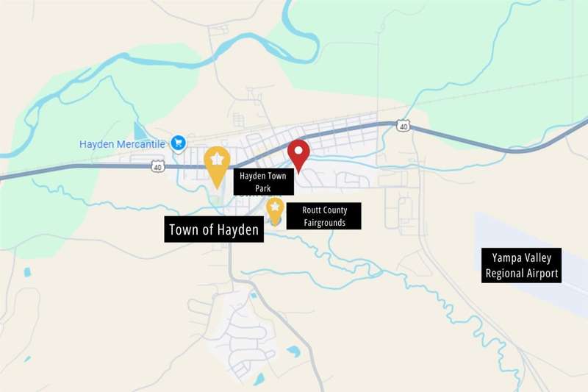
Task: Click the small blue pond near the left edge
Action: tap(27, 272)
